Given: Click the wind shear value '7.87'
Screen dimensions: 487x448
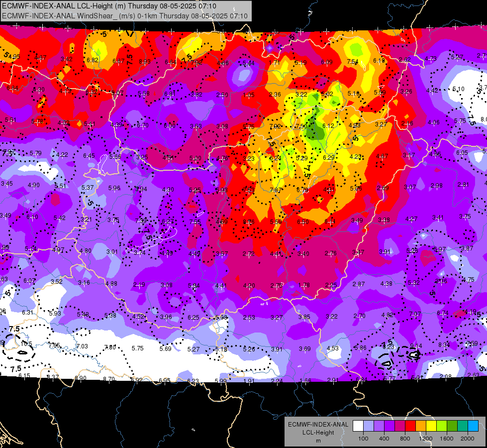Looking at the screenshot, I should (276, 190).
